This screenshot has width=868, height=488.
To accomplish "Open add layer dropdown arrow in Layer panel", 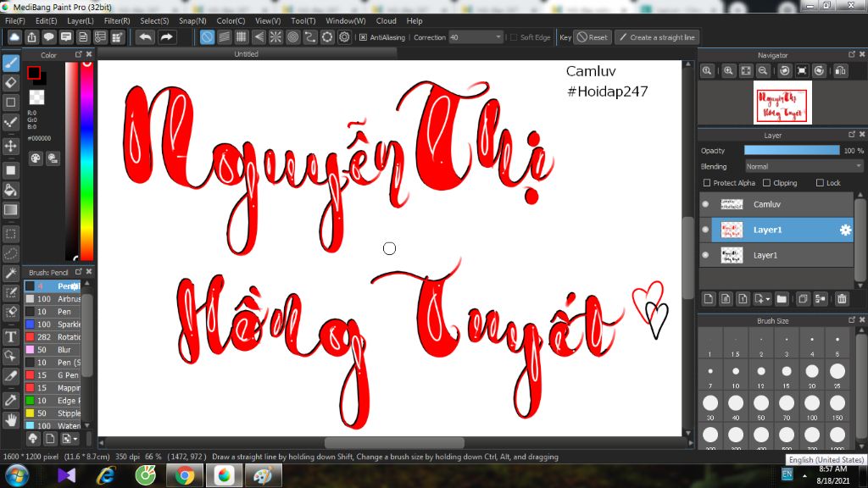I will 768,299.
